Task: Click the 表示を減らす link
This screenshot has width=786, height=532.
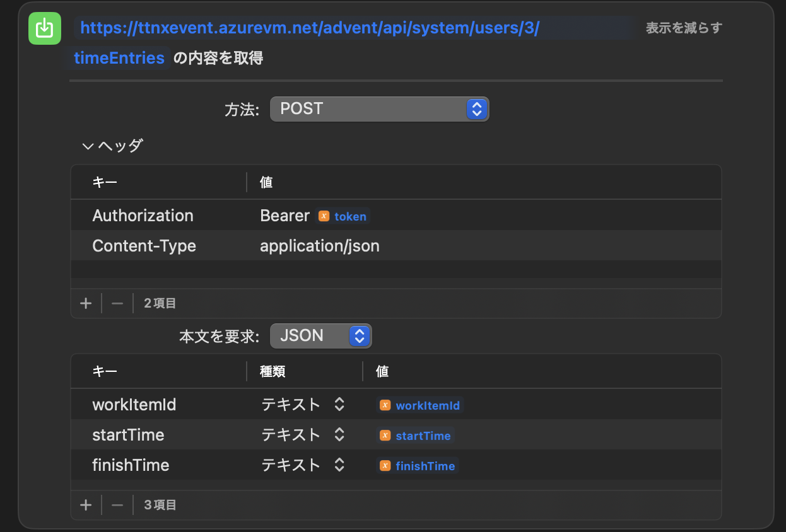Action: pyautogui.click(x=683, y=28)
